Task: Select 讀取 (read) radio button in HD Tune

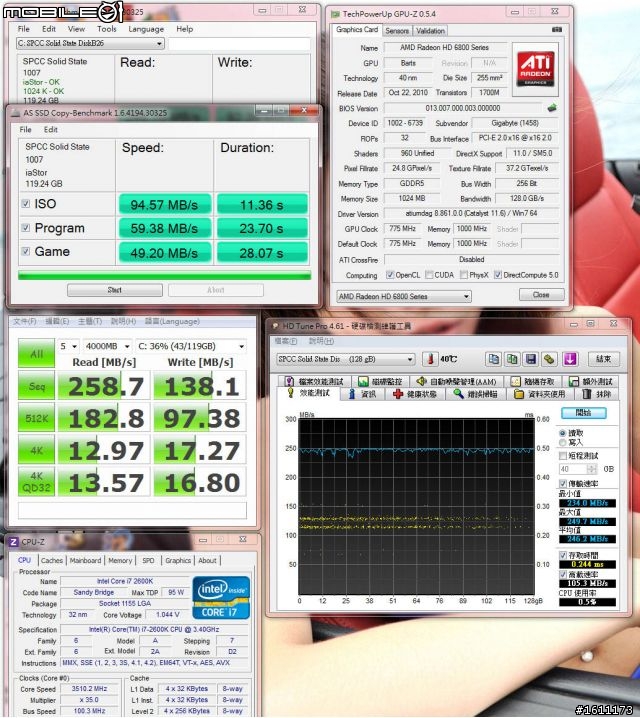Action: [x=563, y=433]
